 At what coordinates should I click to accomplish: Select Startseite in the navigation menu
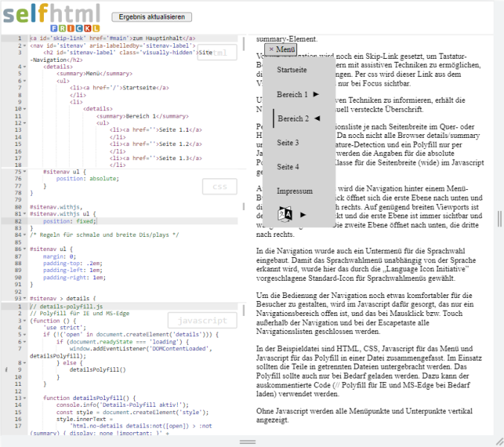point(292,70)
